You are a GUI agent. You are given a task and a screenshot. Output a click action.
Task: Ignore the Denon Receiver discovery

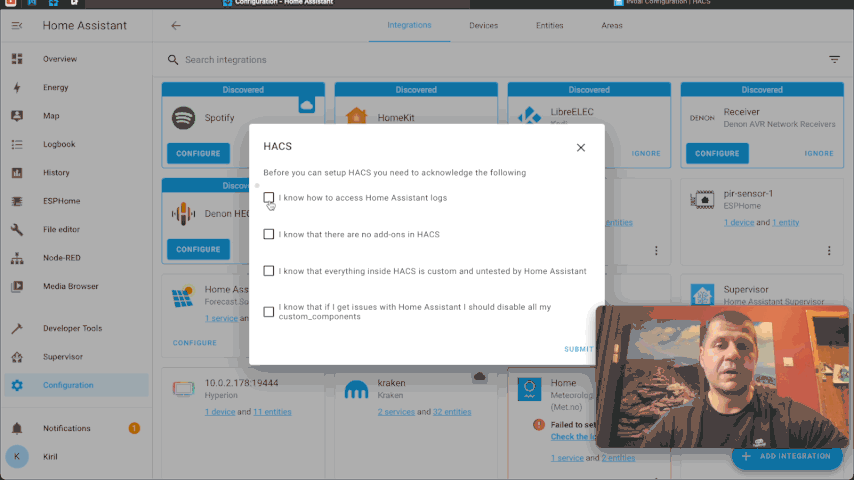click(x=819, y=154)
